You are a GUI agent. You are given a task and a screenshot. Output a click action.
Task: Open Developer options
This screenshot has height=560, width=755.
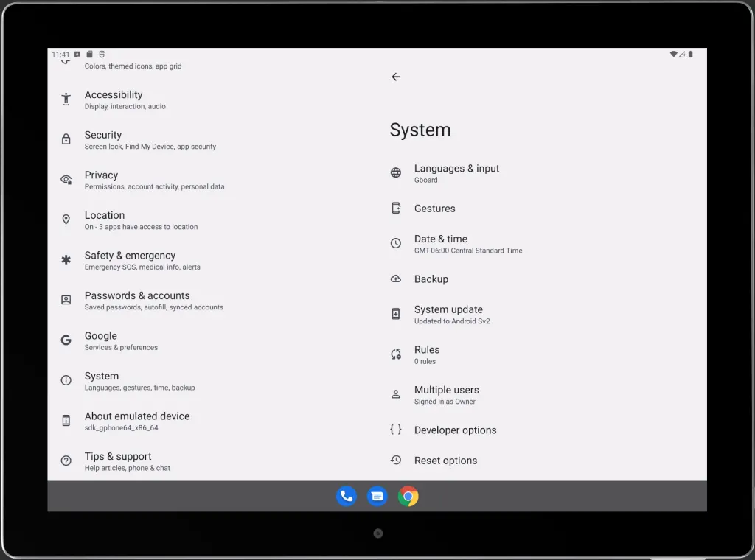coord(542,430)
